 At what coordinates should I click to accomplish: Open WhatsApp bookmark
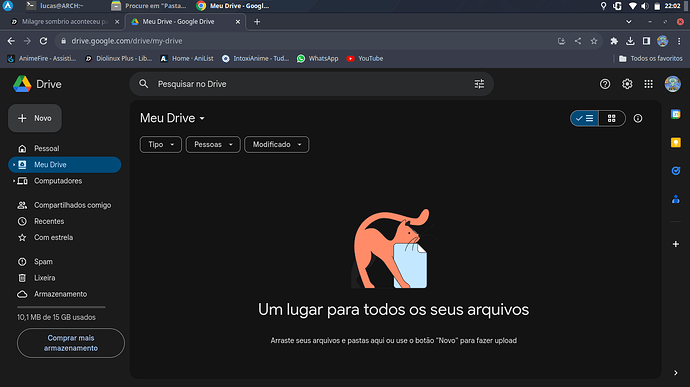point(318,59)
